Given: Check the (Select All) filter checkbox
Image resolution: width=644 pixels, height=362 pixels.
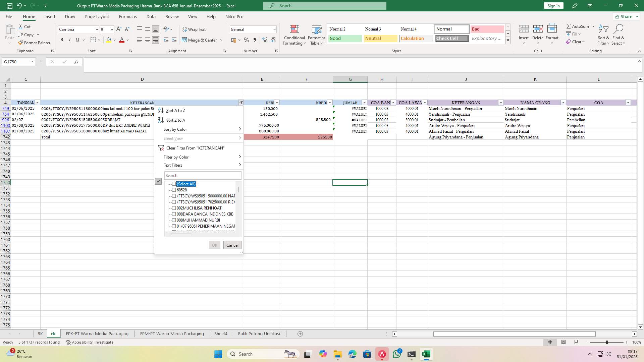Looking at the screenshot, I should click(174, 184).
